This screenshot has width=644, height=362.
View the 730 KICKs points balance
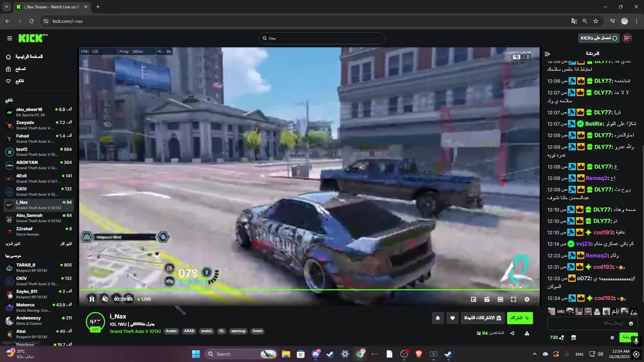click(557, 337)
